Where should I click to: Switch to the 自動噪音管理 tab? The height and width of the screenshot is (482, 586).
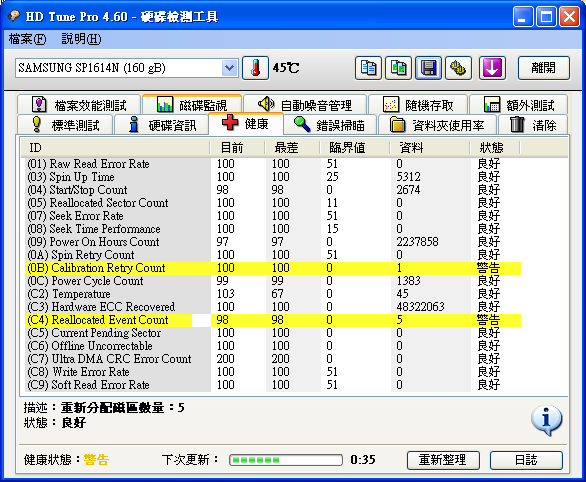coord(305,105)
